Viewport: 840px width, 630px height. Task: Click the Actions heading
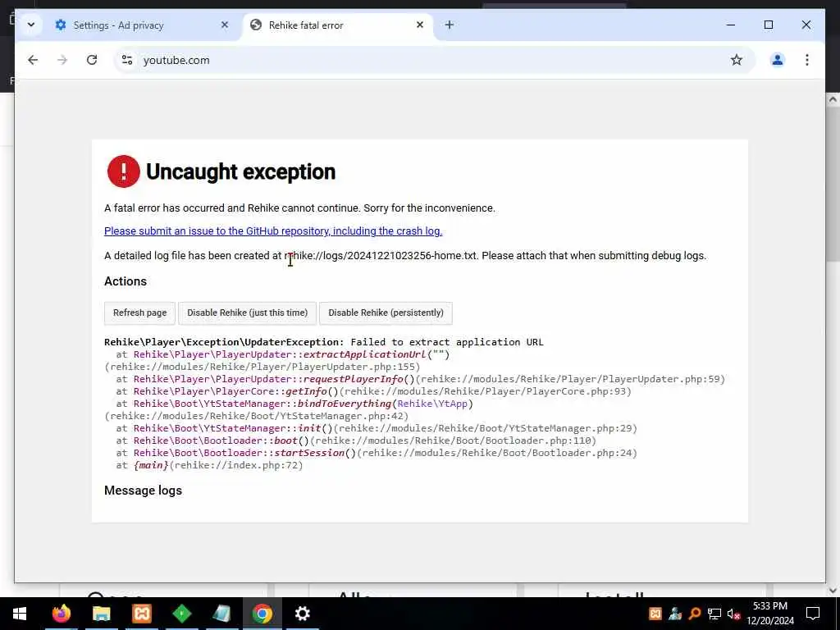[x=126, y=281]
